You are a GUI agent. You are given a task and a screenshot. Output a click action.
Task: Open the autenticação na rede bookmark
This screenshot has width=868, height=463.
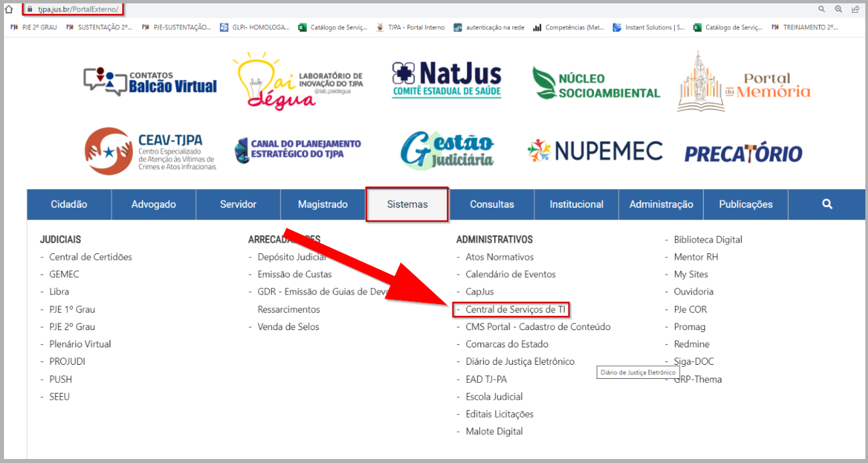pos(488,27)
